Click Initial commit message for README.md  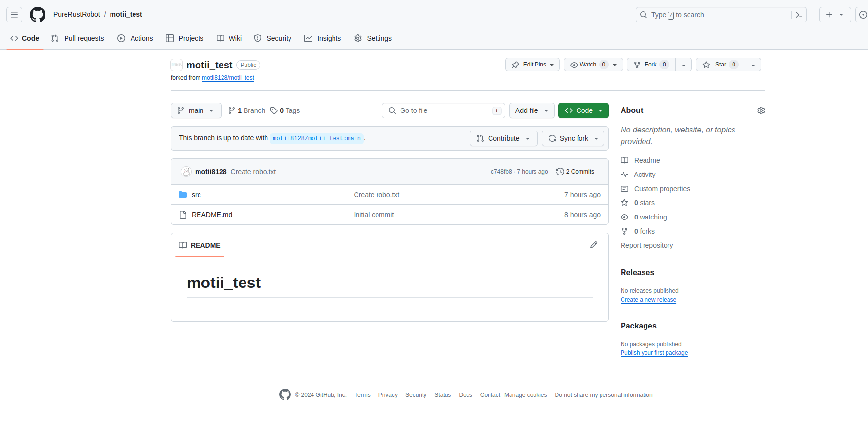[374, 215]
